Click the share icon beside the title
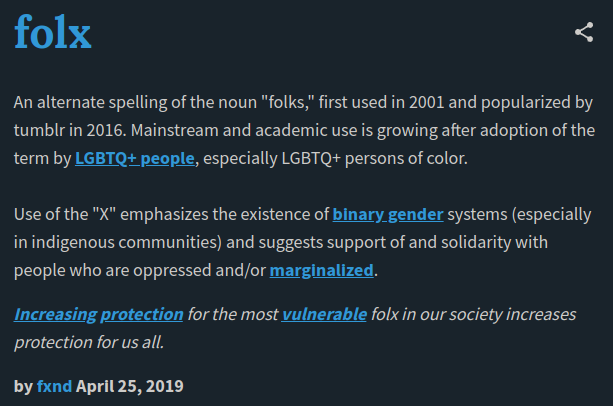 (x=584, y=32)
